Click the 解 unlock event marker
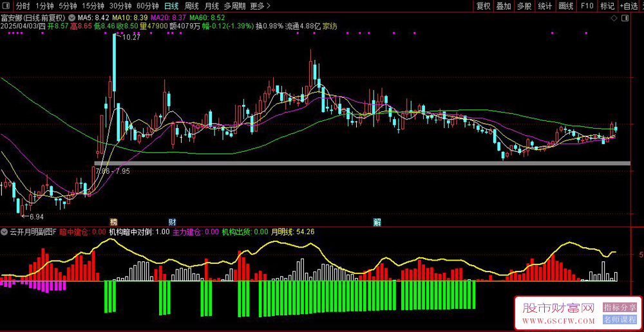The image size is (644, 332). (377, 222)
